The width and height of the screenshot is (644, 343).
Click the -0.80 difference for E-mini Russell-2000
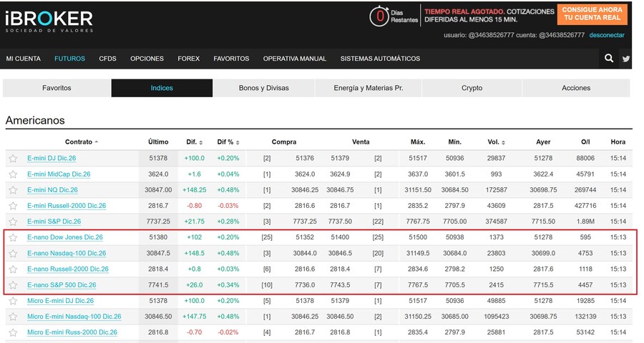(194, 206)
